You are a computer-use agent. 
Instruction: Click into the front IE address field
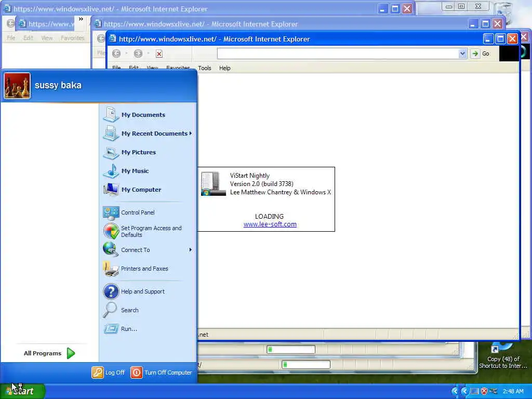point(338,54)
